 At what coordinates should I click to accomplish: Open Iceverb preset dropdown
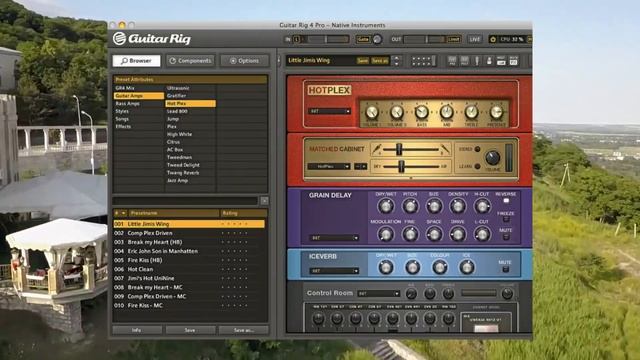point(334,271)
